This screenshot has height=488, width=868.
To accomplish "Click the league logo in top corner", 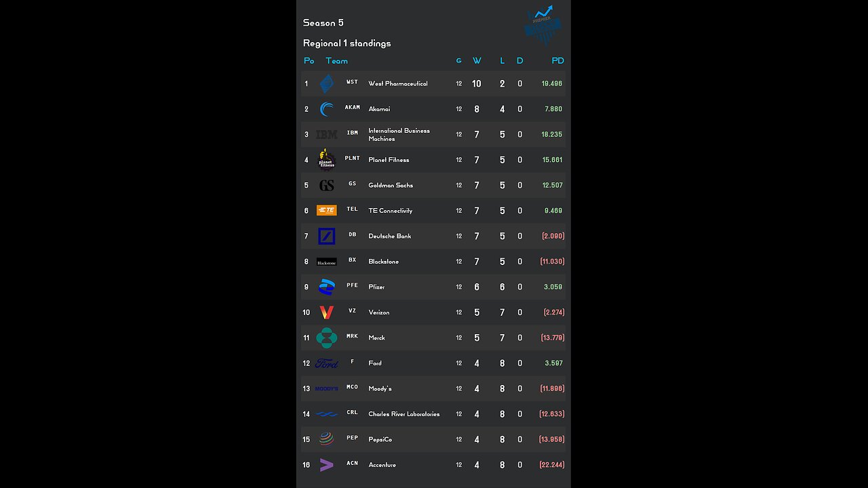I will pos(543,26).
